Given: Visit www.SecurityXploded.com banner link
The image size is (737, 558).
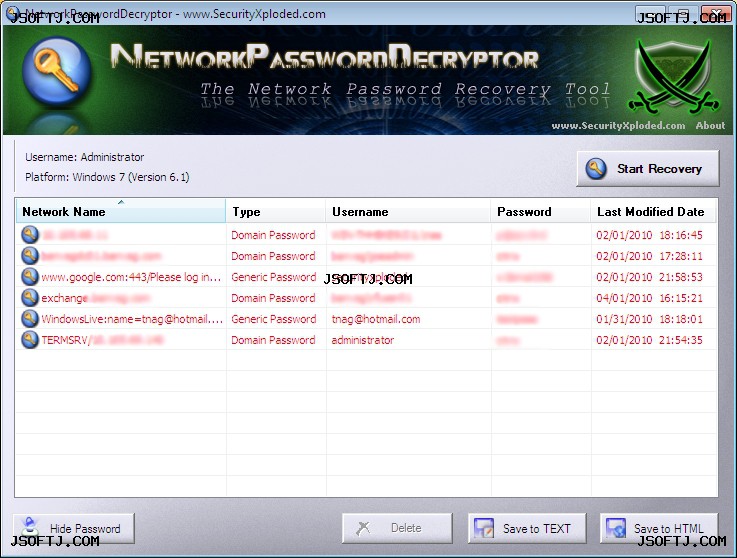Looking at the screenshot, I should (618, 126).
